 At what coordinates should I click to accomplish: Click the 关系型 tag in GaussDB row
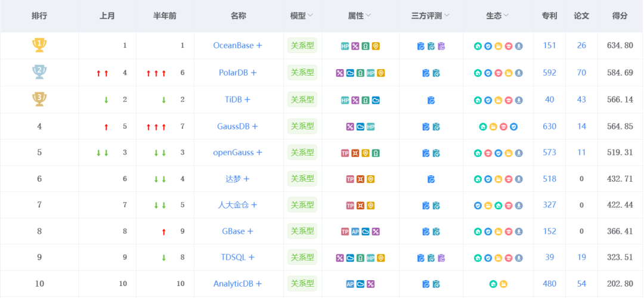pos(302,126)
